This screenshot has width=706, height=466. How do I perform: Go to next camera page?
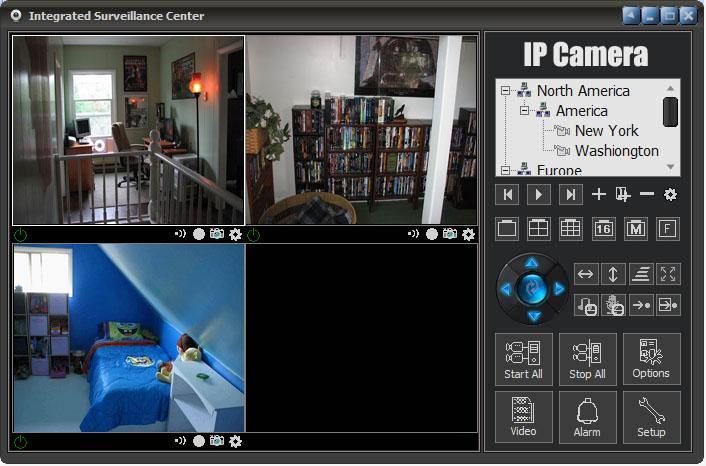tap(570, 195)
